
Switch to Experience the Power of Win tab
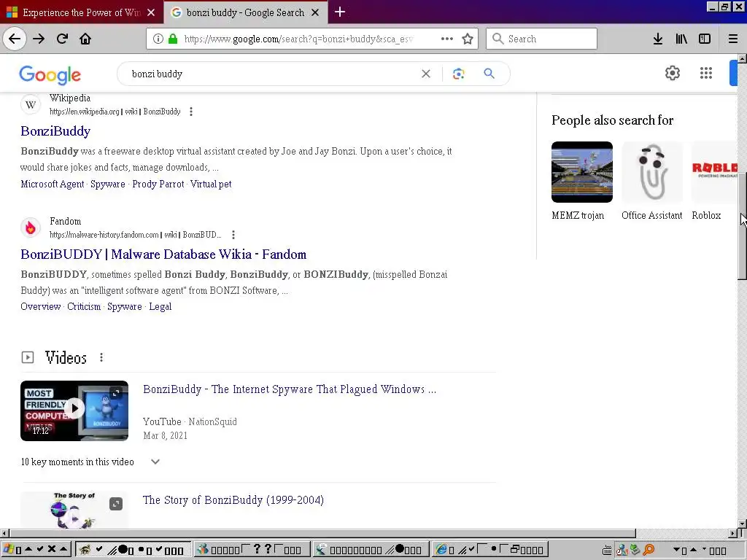82,12
